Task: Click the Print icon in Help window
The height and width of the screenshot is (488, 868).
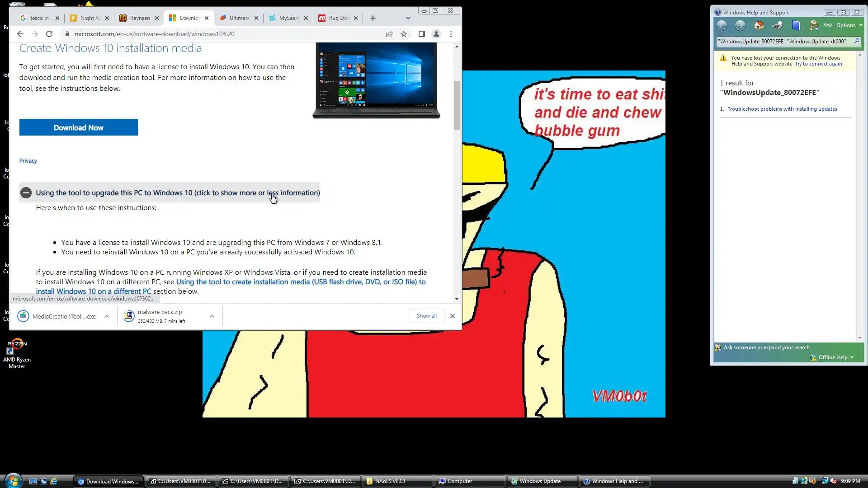Action: (x=778, y=25)
